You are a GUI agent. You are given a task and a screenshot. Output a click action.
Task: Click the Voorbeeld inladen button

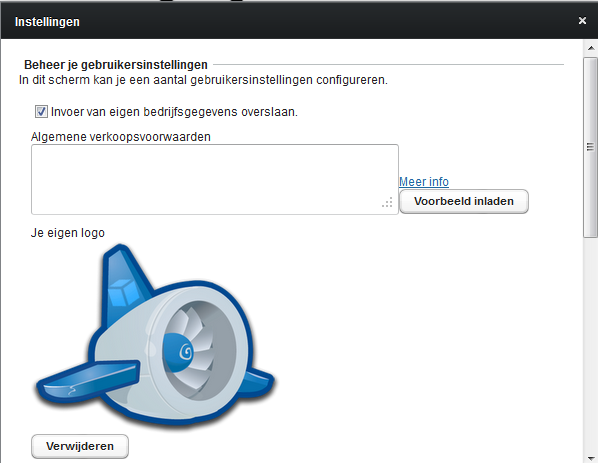(x=464, y=201)
